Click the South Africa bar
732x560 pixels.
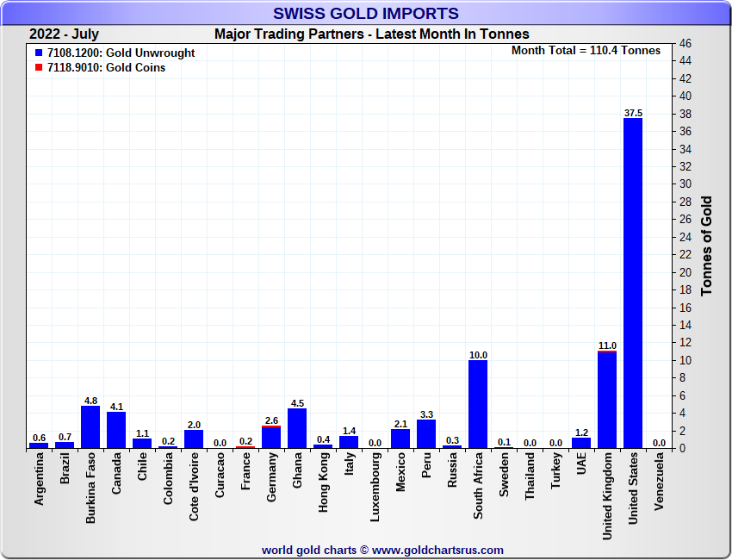[478, 404]
